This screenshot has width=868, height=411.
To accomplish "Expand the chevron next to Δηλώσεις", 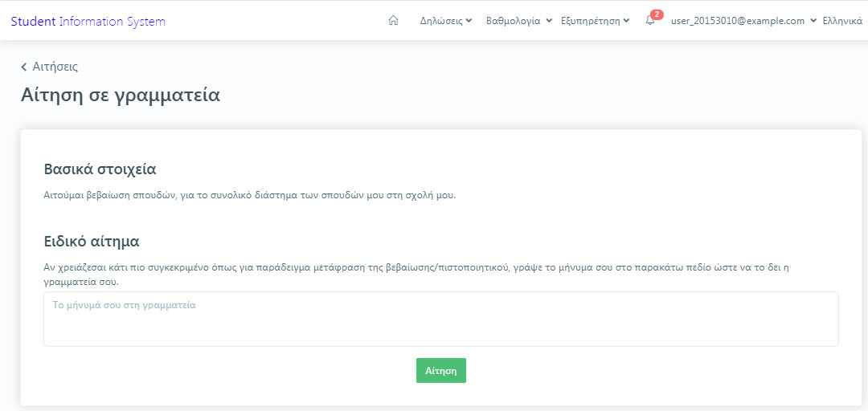I will (x=469, y=21).
